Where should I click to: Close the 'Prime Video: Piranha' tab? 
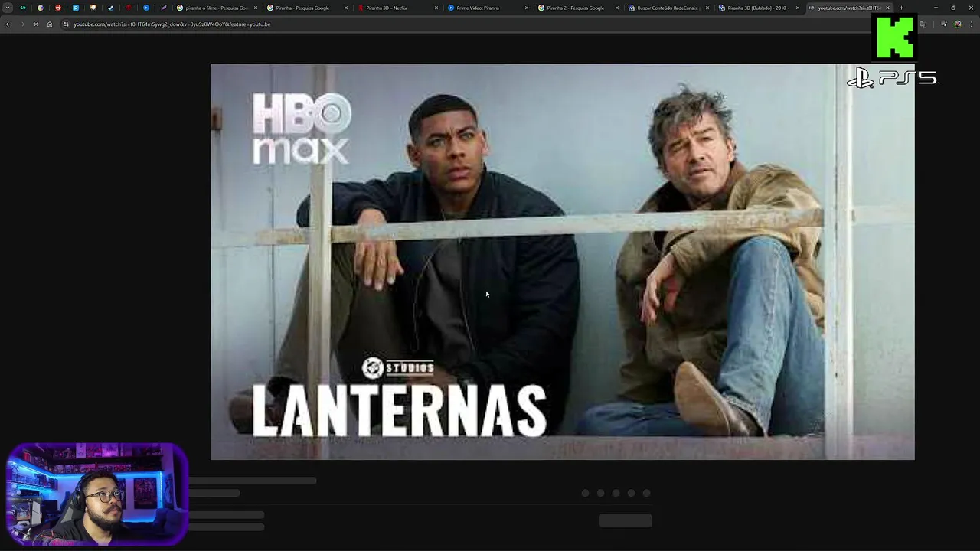[x=527, y=8]
